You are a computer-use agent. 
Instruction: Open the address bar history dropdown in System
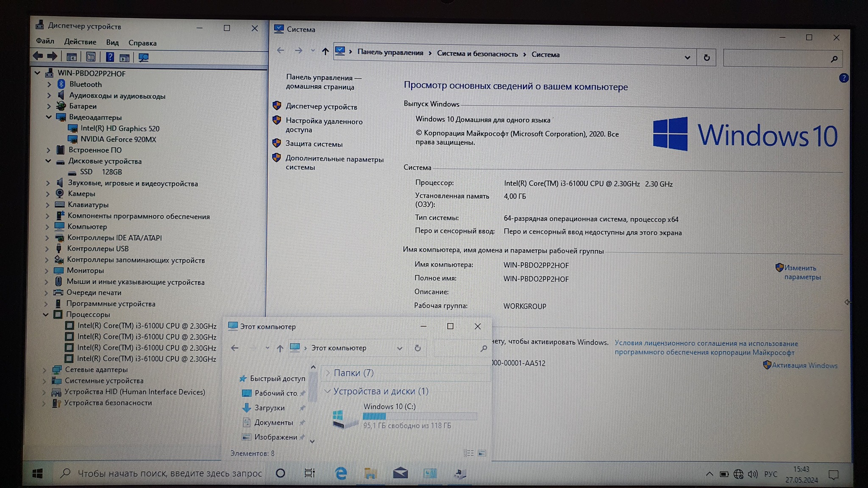coord(687,58)
